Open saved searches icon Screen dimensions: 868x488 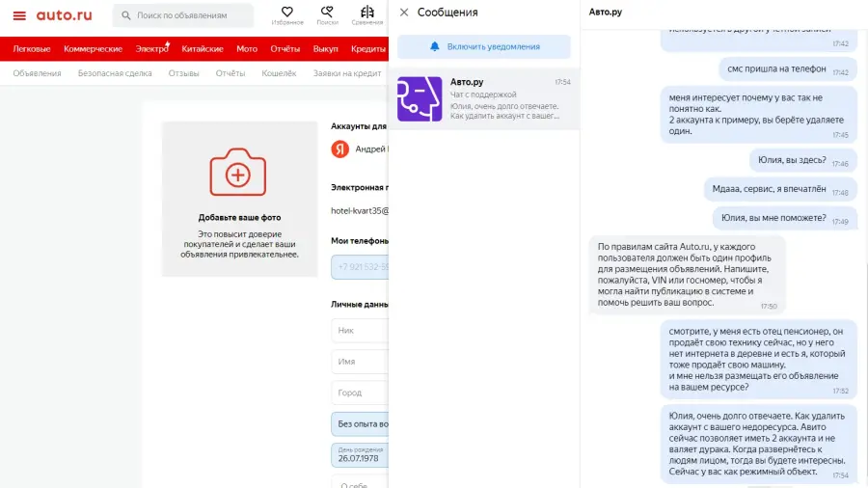(327, 12)
